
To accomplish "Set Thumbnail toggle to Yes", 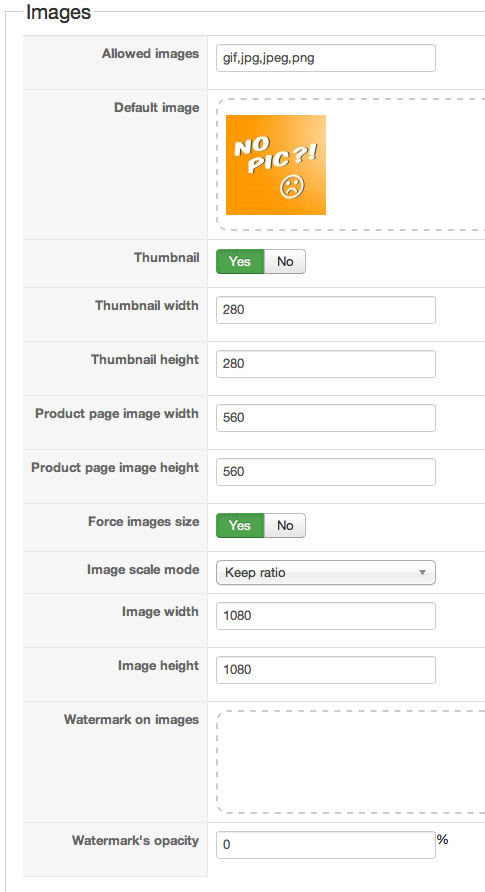I will pyautogui.click(x=240, y=262).
